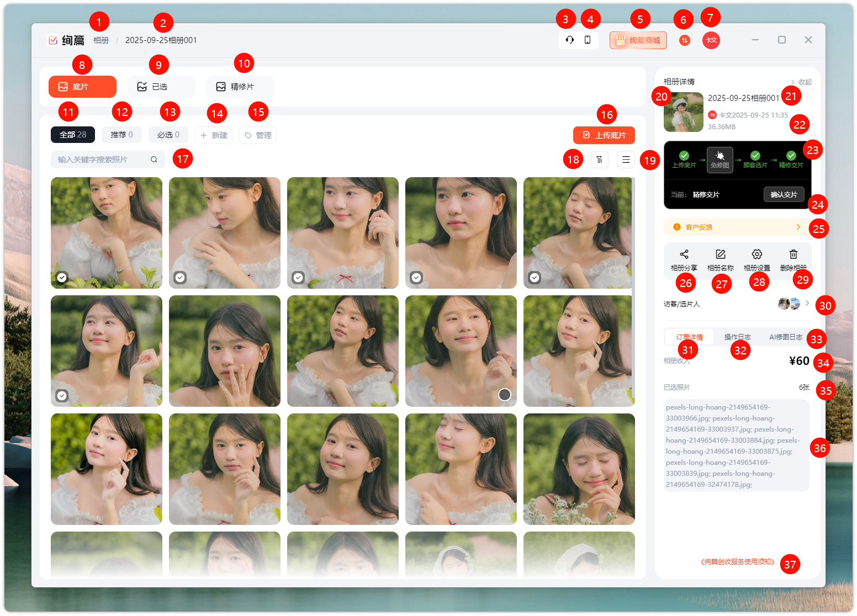
Task: Click the 上传底片 upload button
Action: click(604, 135)
